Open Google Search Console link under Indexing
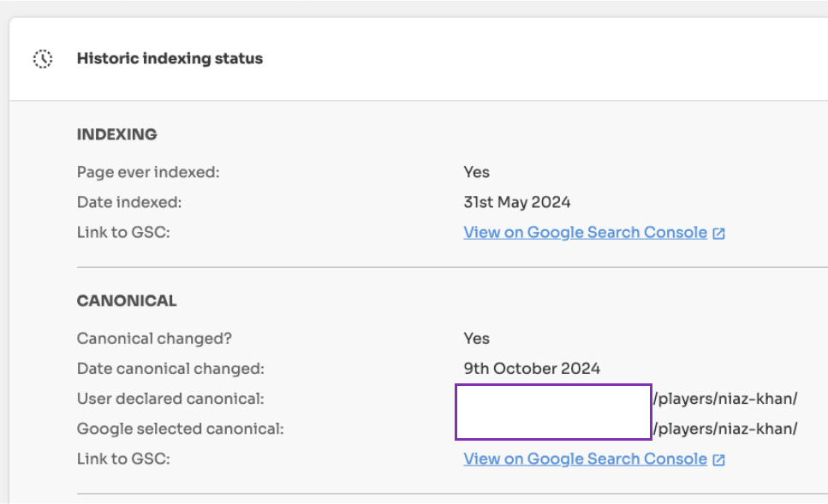 pos(585,232)
